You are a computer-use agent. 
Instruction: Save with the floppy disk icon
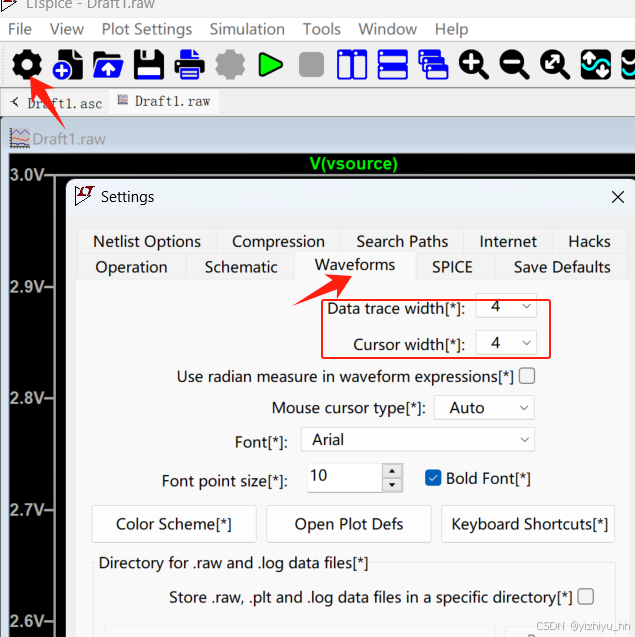(149, 64)
